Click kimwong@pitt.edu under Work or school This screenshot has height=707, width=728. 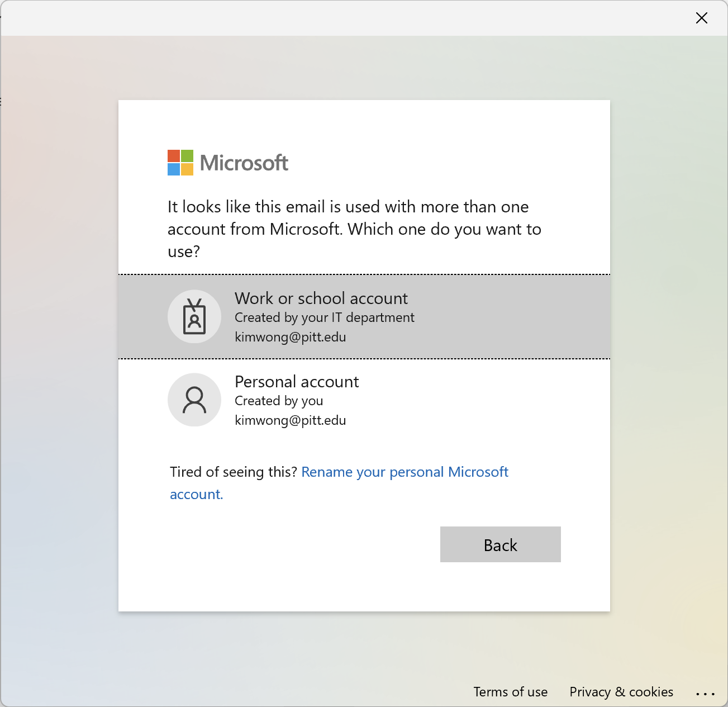(x=291, y=337)
